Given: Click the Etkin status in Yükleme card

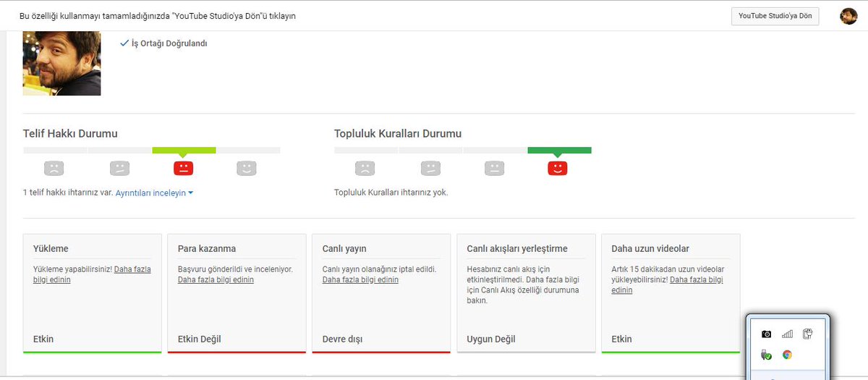Looking at the screenshot, I should coord(43,339).
